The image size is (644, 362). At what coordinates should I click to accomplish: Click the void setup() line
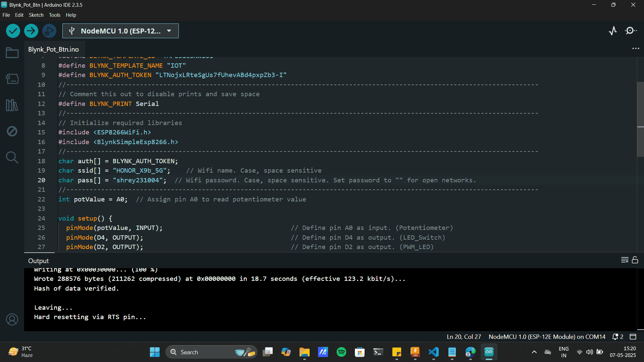(85, 219)
